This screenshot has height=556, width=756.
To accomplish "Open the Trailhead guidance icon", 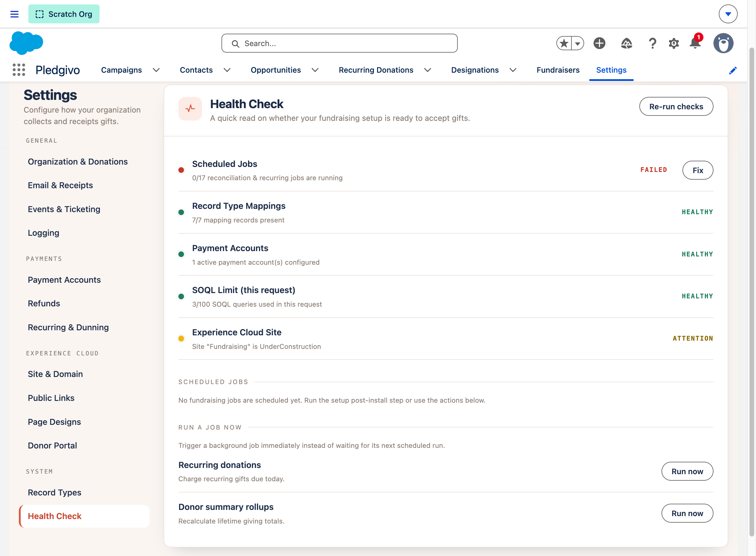I will point(626,43).
